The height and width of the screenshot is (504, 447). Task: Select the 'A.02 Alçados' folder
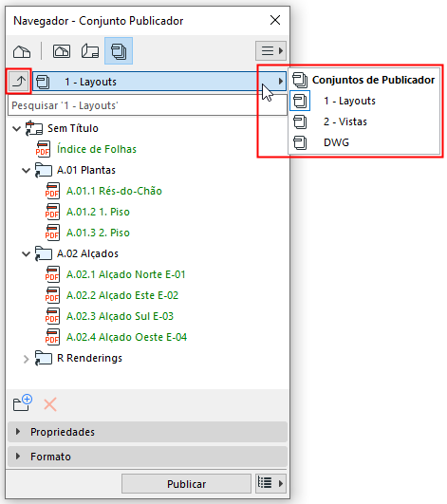(87, 253)
